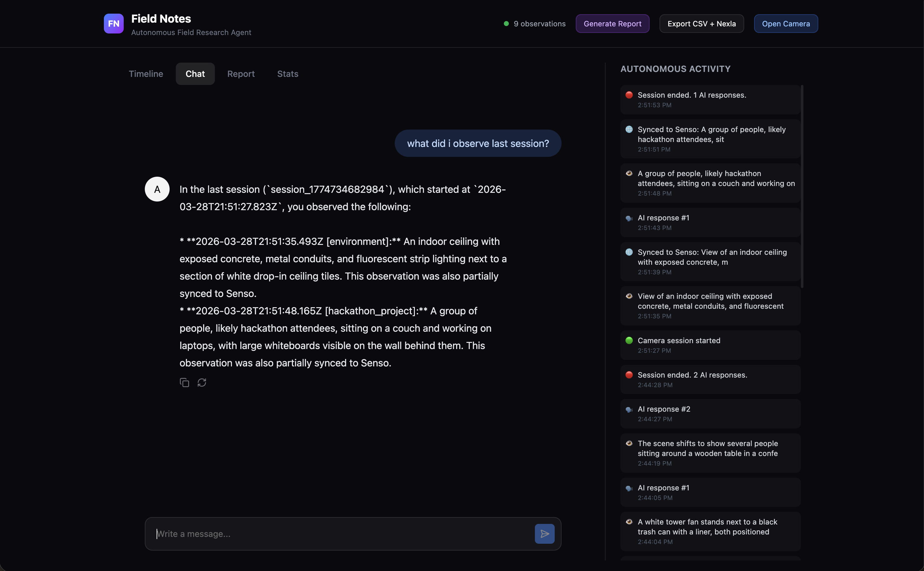This screenshot has width=924, height=571.
Task: Click Export CSV + Nexla button
Action: pyautogui.click(x=701, y=24)
